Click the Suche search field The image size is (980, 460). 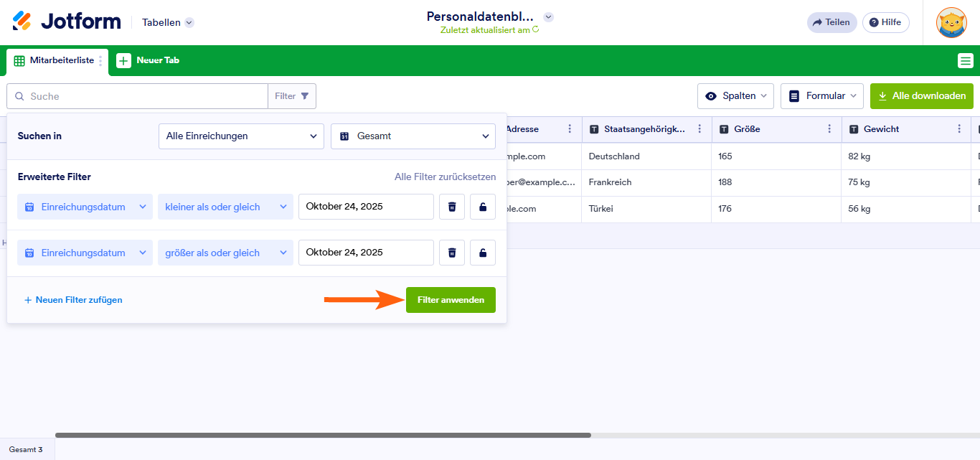click(x=143, y=96)
